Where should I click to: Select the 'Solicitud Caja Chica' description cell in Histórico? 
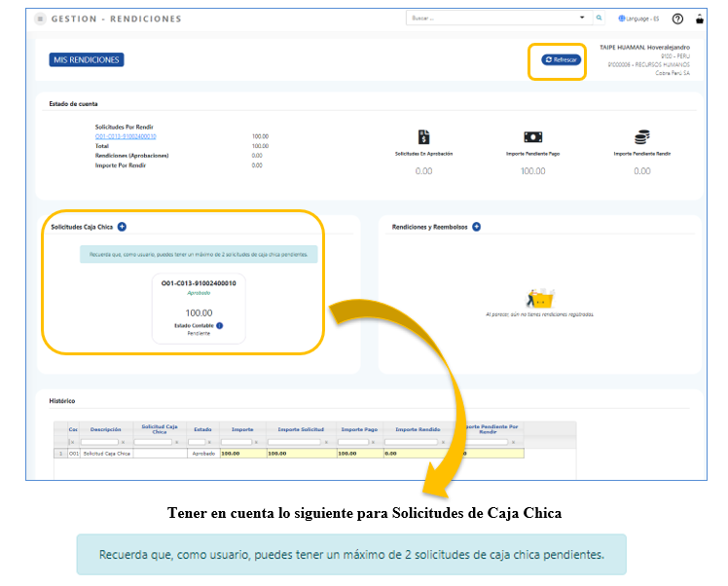point(107,454)
